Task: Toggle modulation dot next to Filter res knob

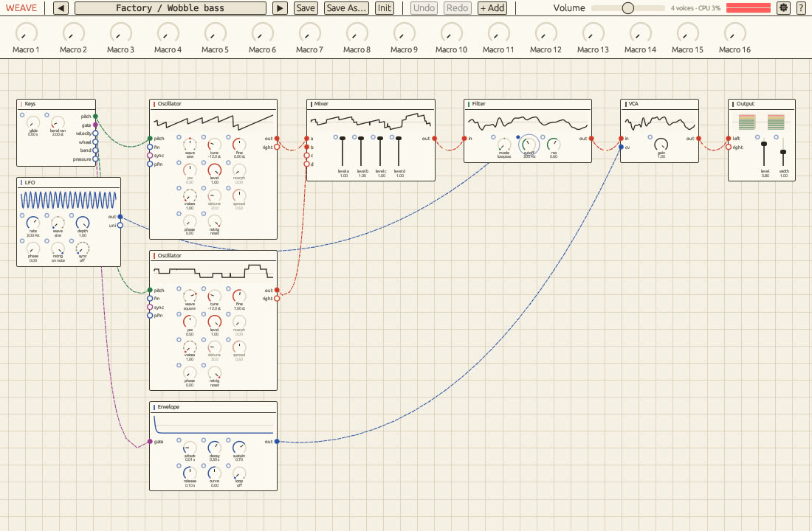Action: [x=543, y=137]
